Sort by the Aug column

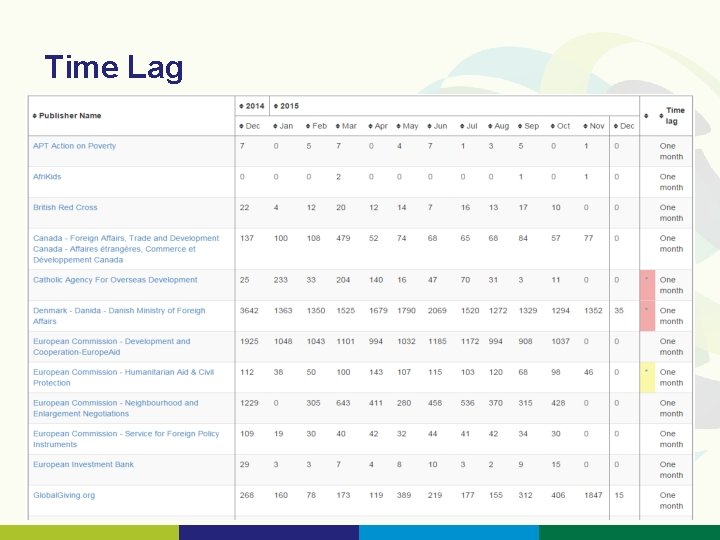[x=499, y=126]
